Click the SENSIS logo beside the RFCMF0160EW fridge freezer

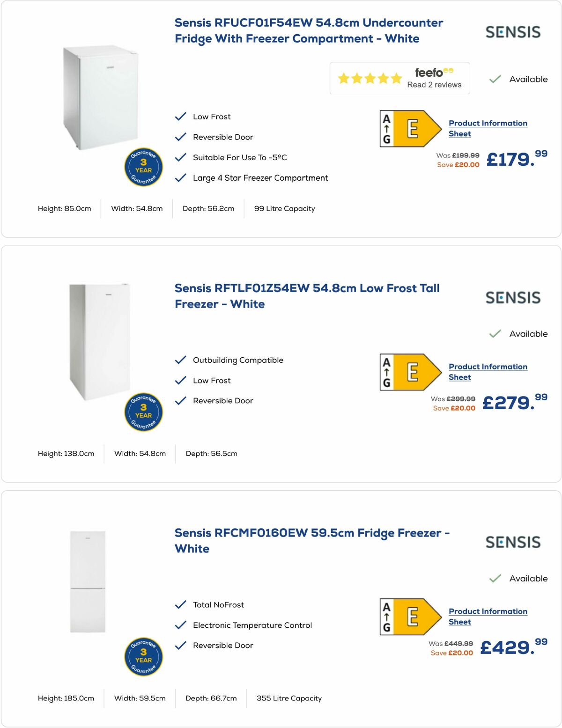513,542
